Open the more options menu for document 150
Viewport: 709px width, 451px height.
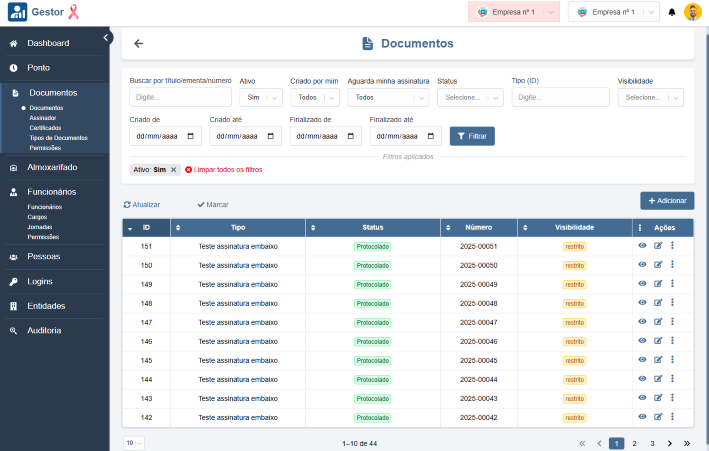click(673, 265)
